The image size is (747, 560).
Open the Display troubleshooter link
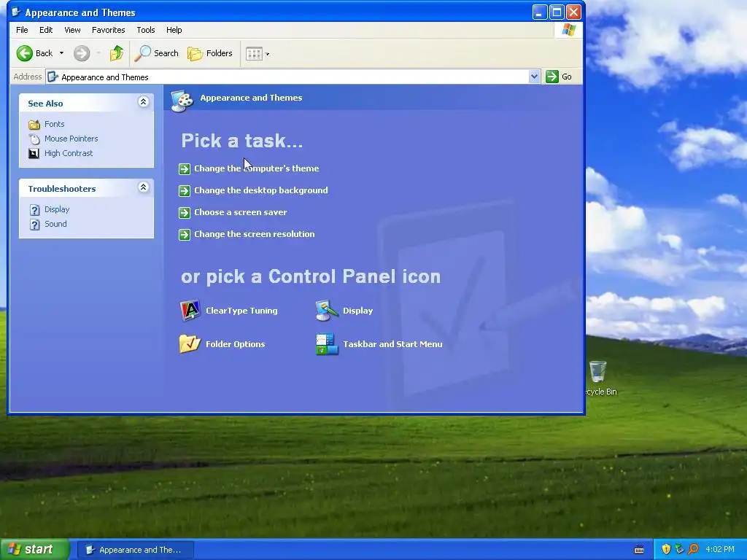coord(57,209)
